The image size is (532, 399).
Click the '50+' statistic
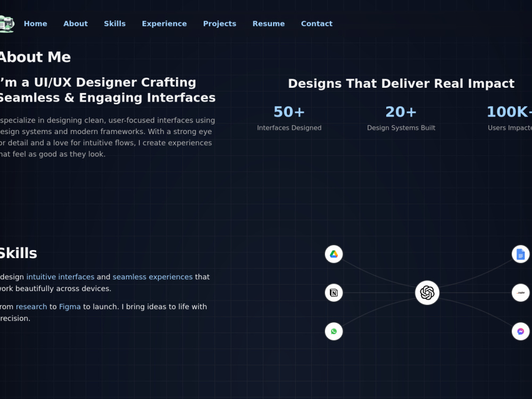tap(289, 112)
